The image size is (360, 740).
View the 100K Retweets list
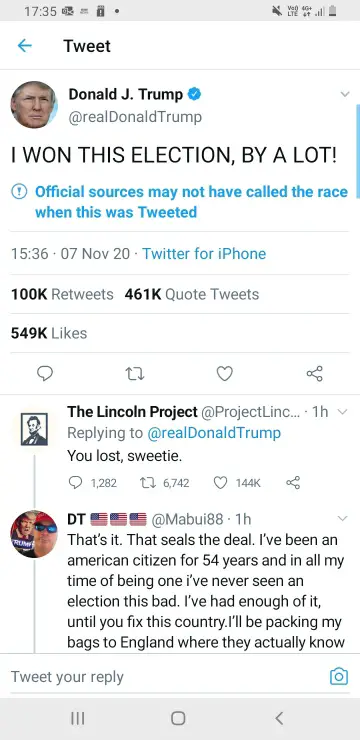click(62, 294)
